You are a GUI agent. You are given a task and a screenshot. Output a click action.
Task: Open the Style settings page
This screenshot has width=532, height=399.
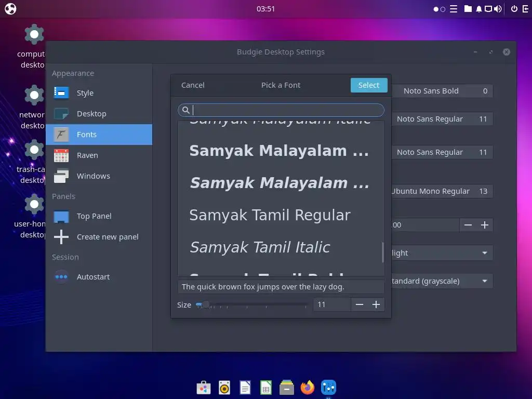[x=99, y=93]
